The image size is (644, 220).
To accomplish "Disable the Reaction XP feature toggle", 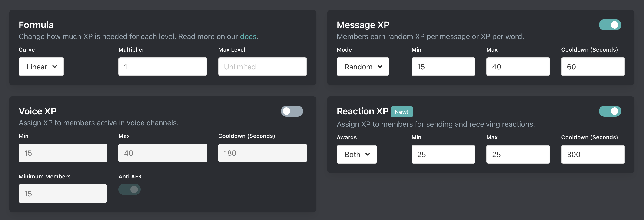I will click(x=610, y=111).
